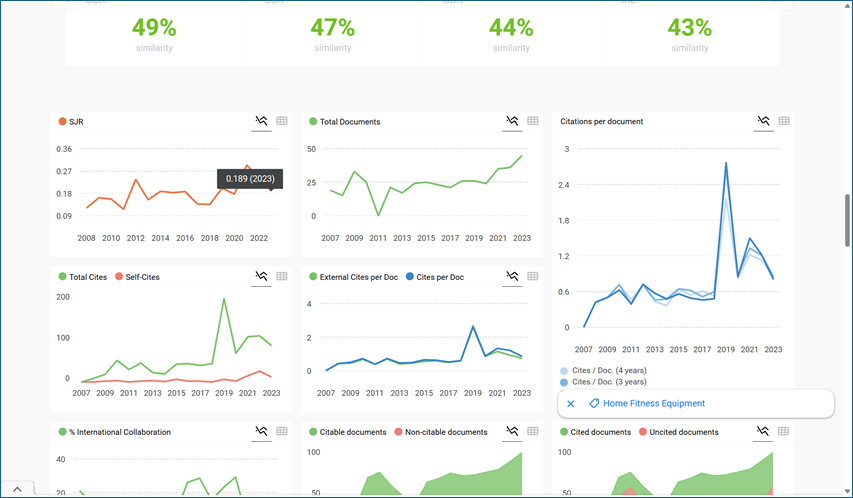
Task: Show External Cites per Doc as table
Action: (533, 276)
